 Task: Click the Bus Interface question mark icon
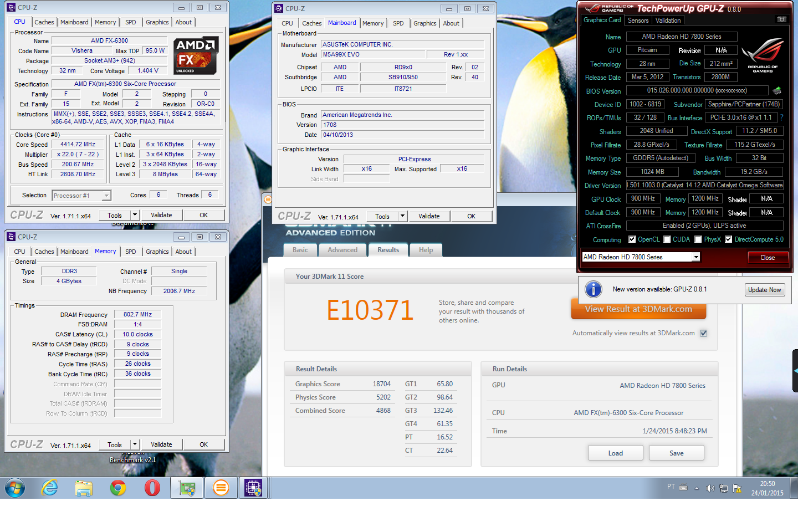click(x=781, y=117)
